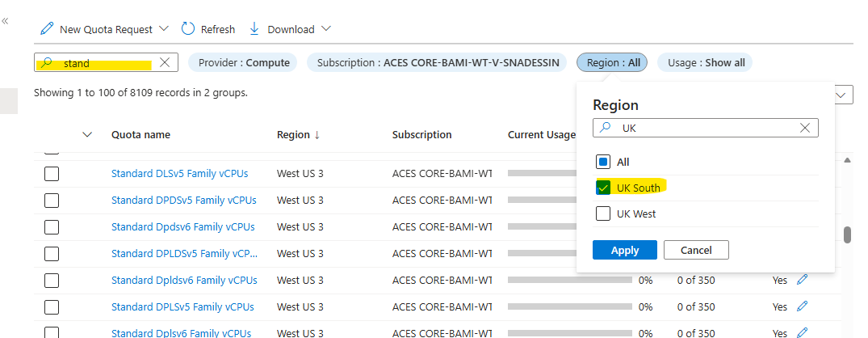Select checkbox for Standard DPDSv5 Family vCPUs
This screenshot has width=868, height=338.
(52, 200)
